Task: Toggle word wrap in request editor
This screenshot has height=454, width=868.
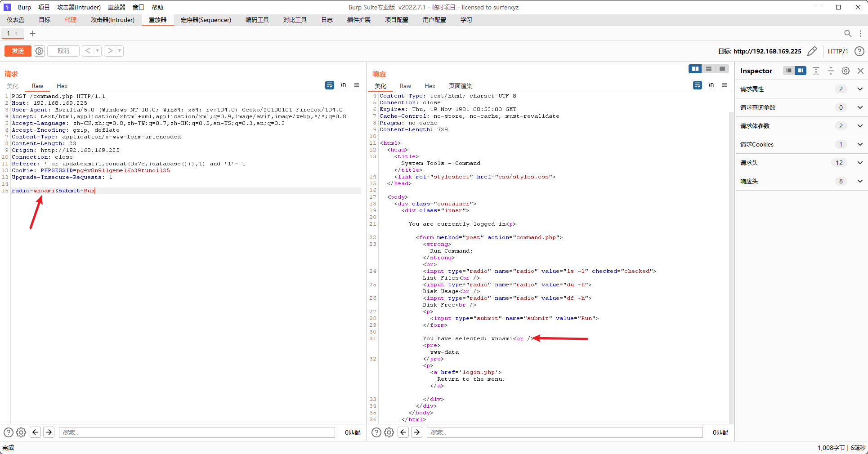Action: click(330, 85)
